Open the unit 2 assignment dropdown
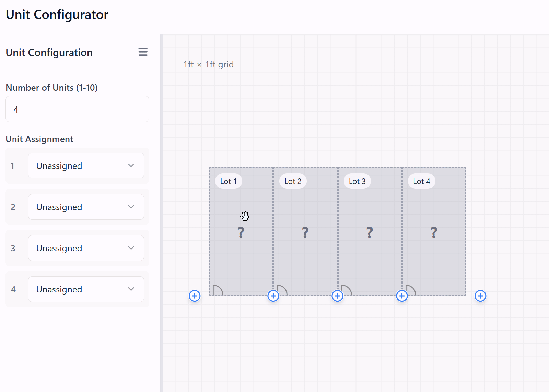 (86, 207)
